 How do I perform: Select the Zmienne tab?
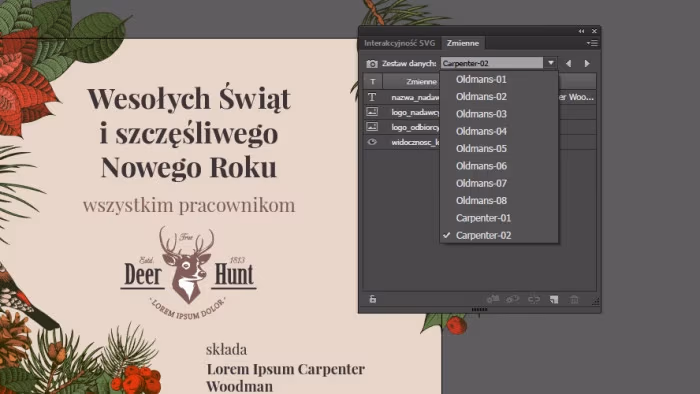click(x=462, y=43)
